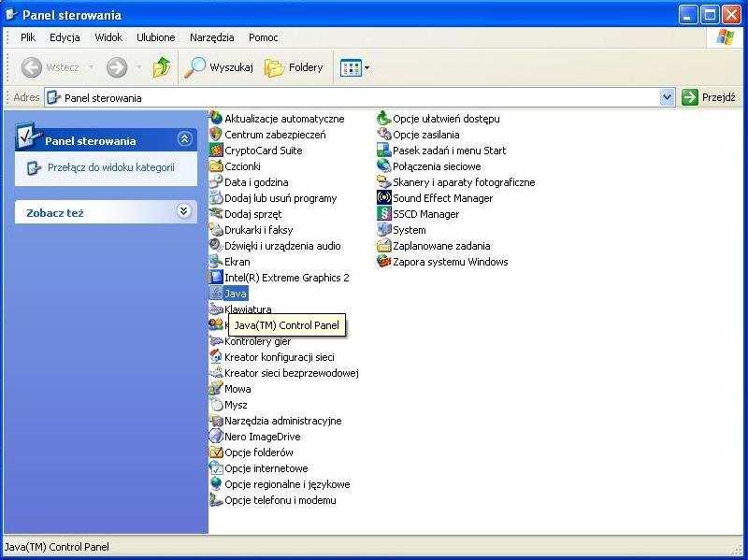This screenshot has width=748, height=560.
Task: Click the Przejdź go button
Action: pos(709,97)
